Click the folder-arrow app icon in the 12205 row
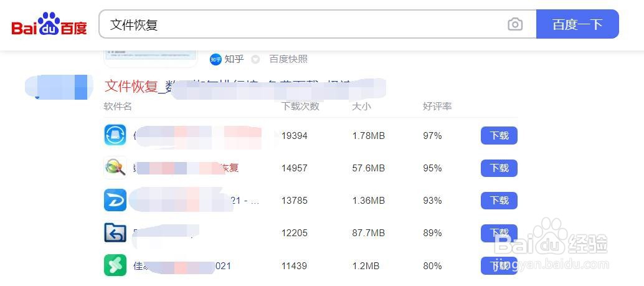The width and height of the screenshot is (644, 286). tap(115, 232)
